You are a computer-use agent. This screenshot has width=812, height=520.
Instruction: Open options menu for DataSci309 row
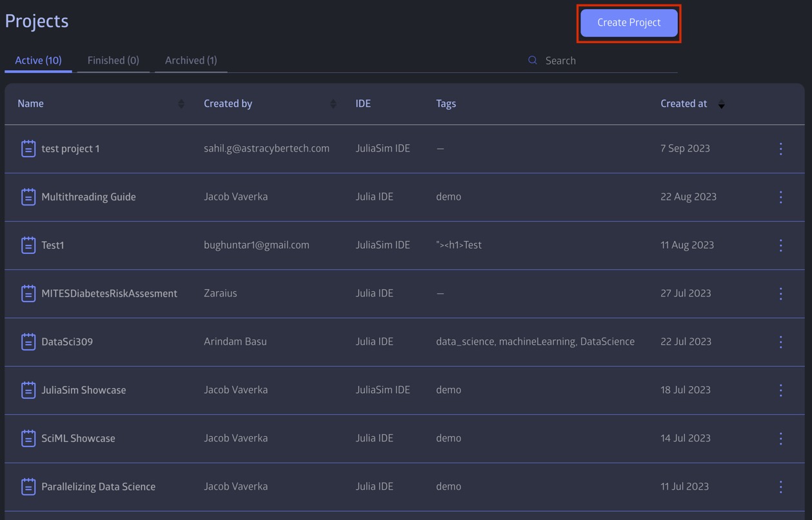[x=780, y=342]
